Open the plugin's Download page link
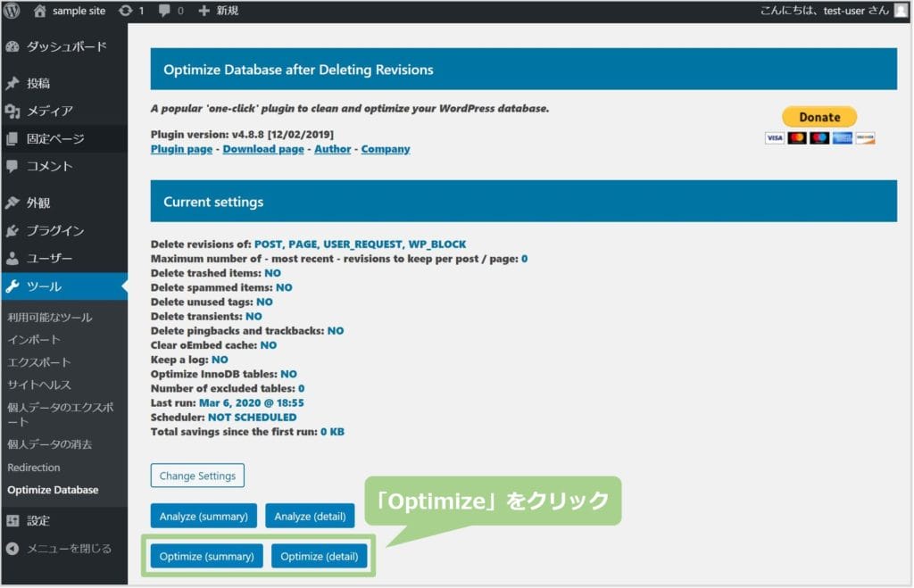The image size is (914, 588). 262,149
